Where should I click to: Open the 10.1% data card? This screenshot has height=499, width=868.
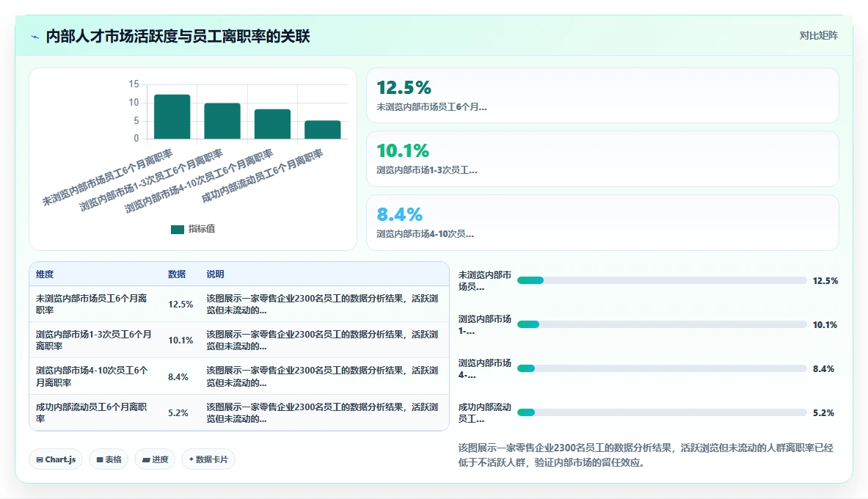point(602,159)
